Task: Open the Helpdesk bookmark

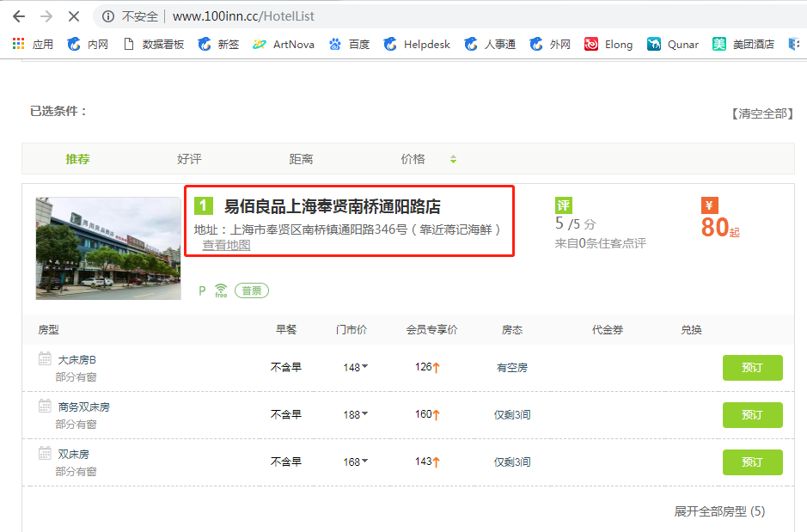Action: [x=417, y=44]
